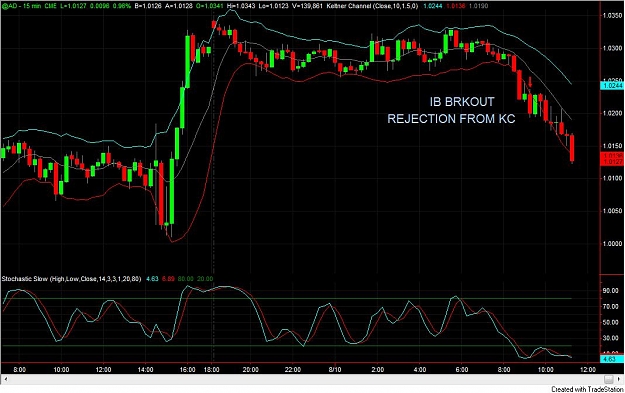Click the 16:00 time axis label
This screenshot has height=393, width=625.
pos(187,369)
